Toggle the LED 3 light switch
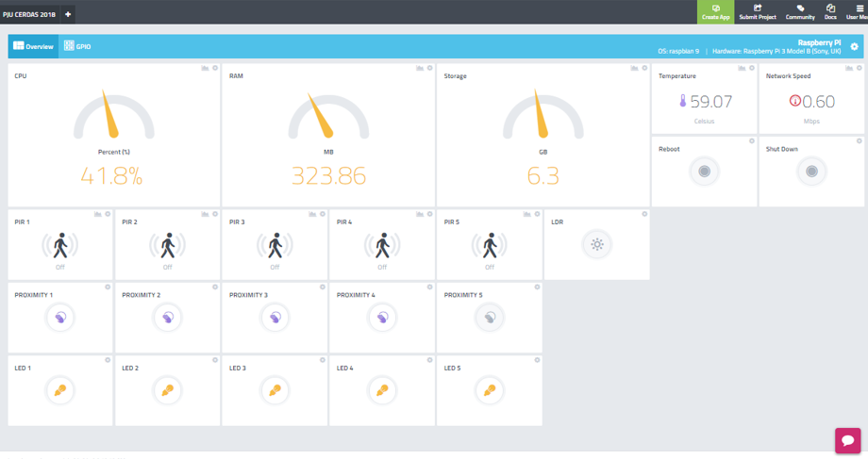The width and height of the screenshot is (868, 459). (275, 389)
